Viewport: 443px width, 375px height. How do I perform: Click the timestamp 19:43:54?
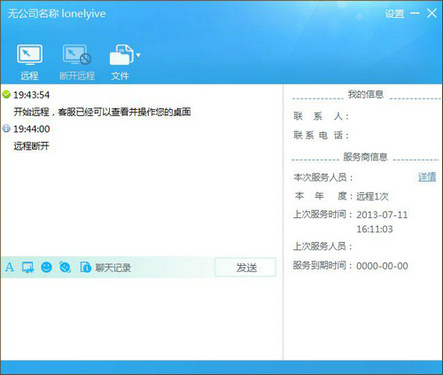point(31,95)
